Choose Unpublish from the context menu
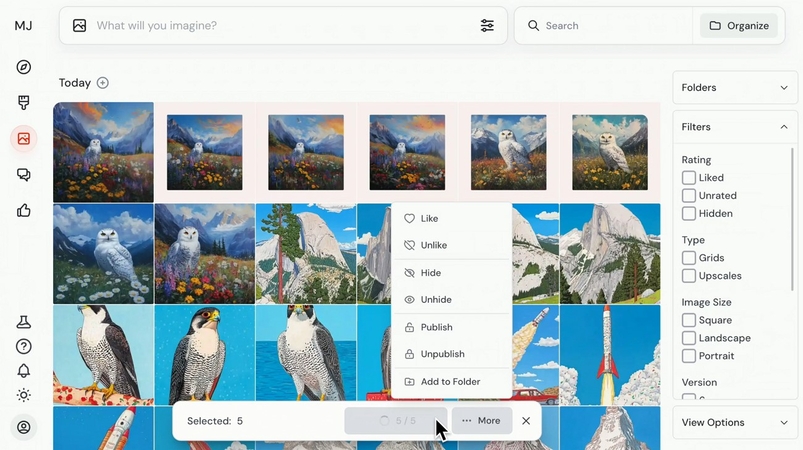 (452, 354)
